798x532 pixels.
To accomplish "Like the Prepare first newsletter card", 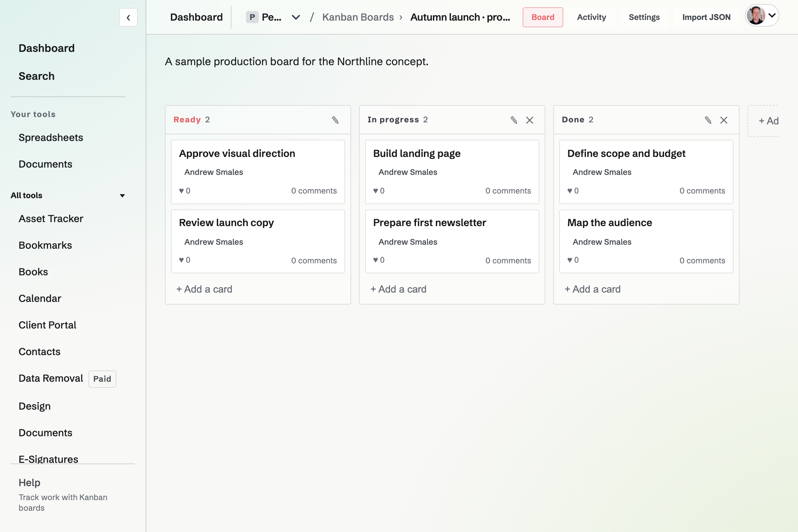I will [x=379, y=260].
